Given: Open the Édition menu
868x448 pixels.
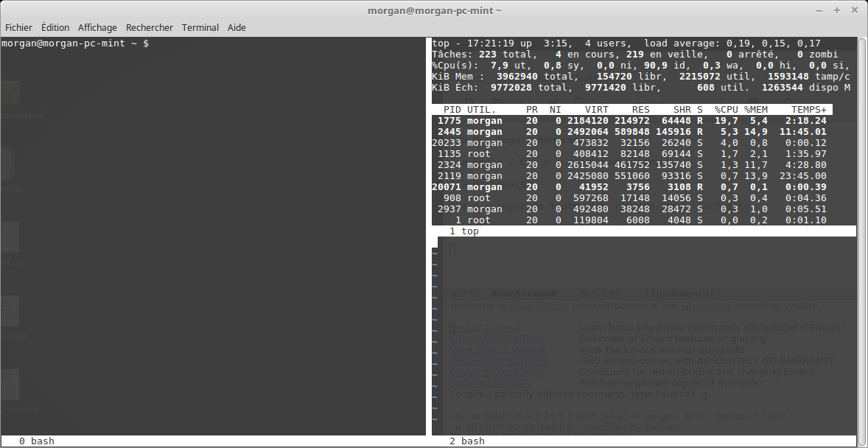Looking at the screenshot, I should tap(55, 27).
